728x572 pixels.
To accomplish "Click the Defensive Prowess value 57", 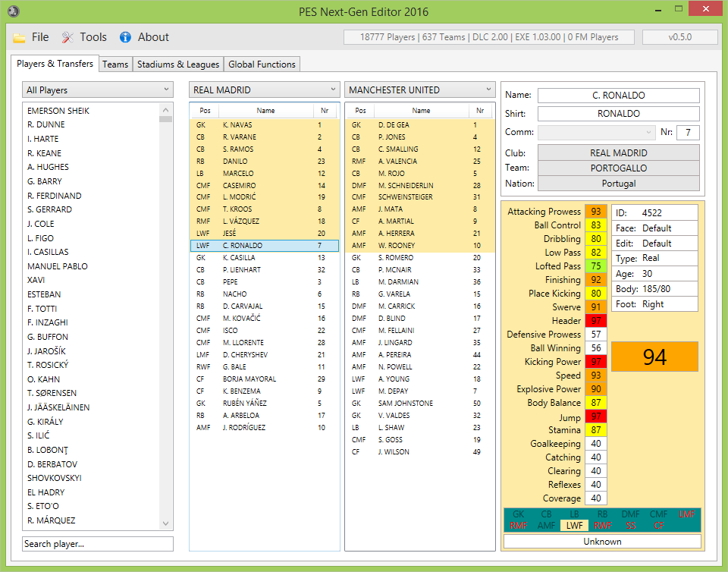I will pos(596,335).
